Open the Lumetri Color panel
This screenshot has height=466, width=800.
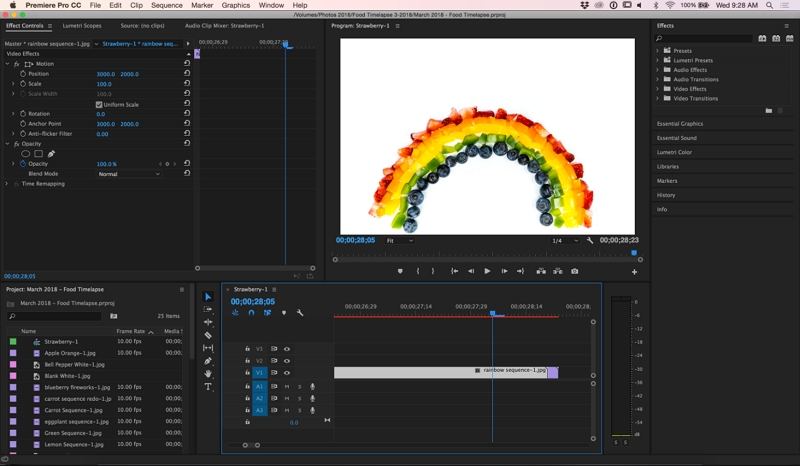tap(674, 152)
